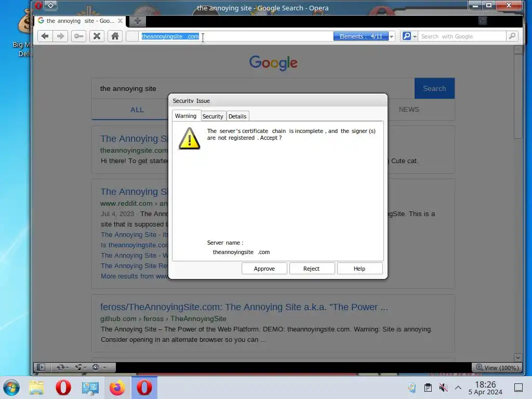The height and width of the screenshot is (399, 532).
Task: Click the muted volume tray icon
Action: tap(443, 388)
